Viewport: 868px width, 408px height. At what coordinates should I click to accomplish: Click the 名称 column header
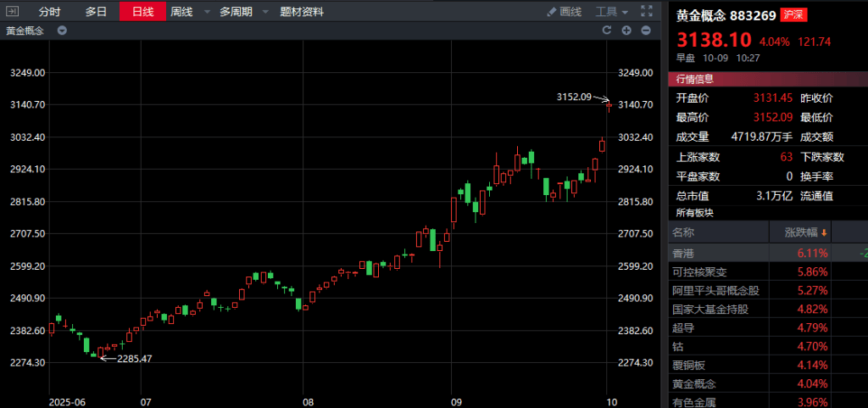683,232
